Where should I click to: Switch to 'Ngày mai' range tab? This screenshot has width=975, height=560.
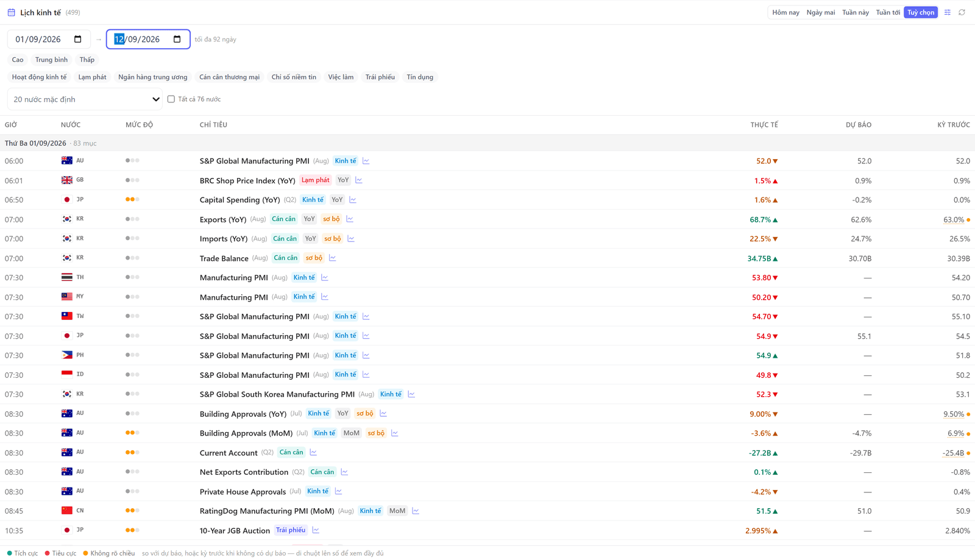tap(821, 12)
